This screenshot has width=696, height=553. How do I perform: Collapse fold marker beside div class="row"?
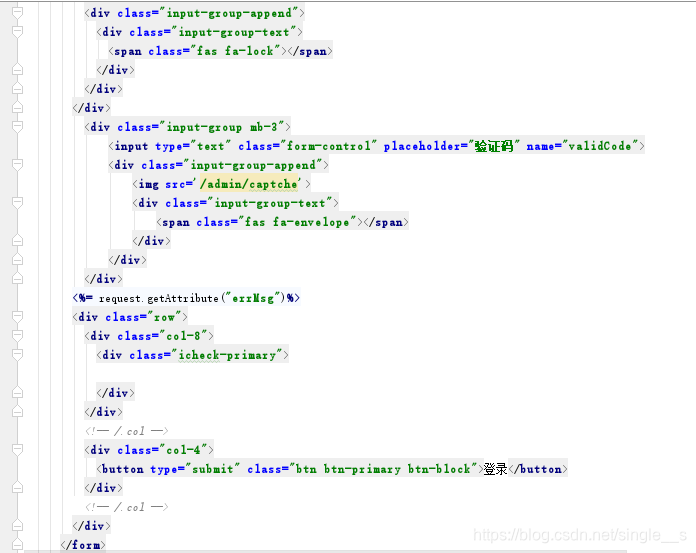pyautogui.click(x=17, y=317)
